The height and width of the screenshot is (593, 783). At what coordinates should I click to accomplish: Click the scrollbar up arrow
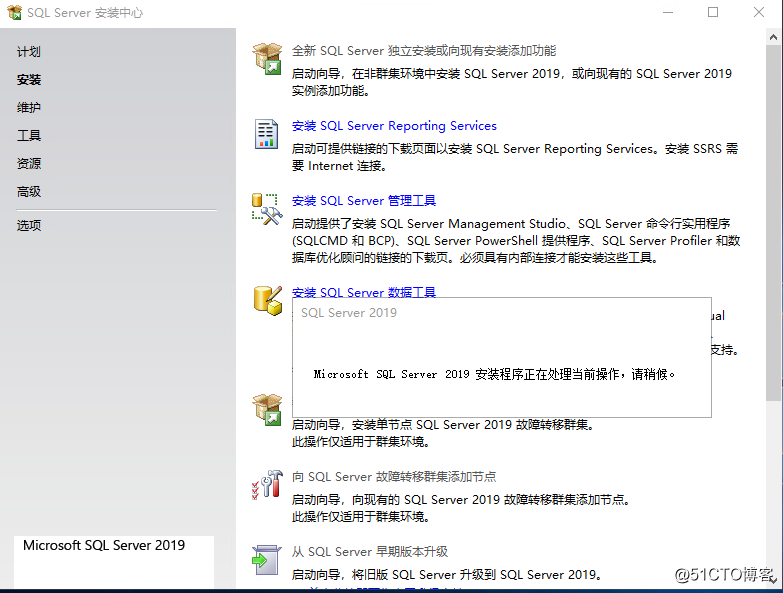773,37
